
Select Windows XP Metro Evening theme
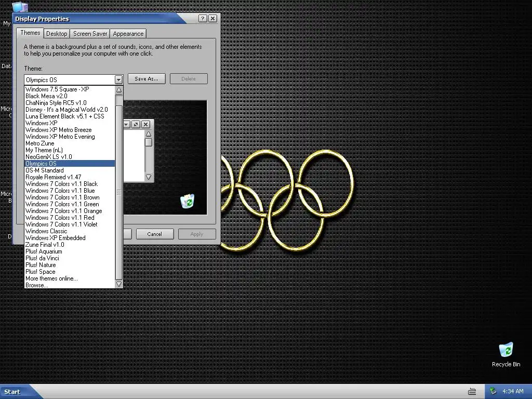click(70, 137)
